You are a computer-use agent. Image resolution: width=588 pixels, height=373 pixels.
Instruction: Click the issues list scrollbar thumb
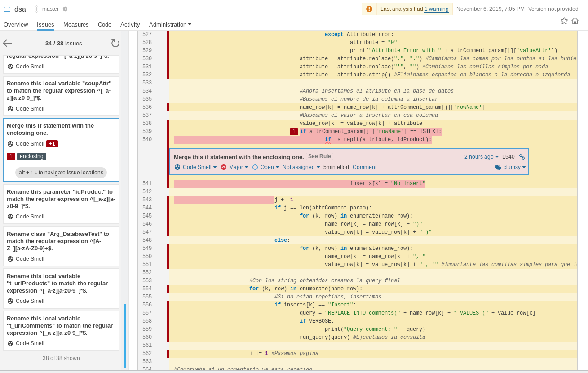[125, 336]
